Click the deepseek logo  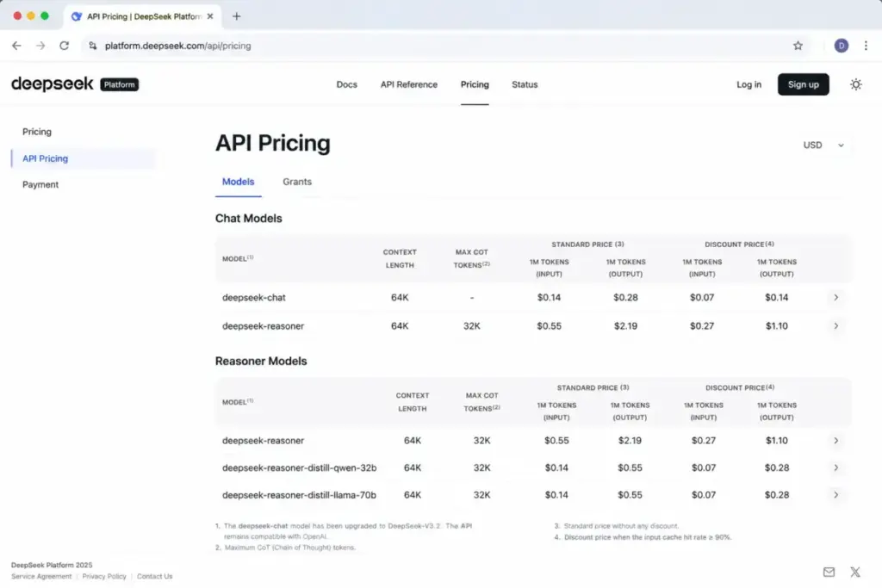click(53, 84)
